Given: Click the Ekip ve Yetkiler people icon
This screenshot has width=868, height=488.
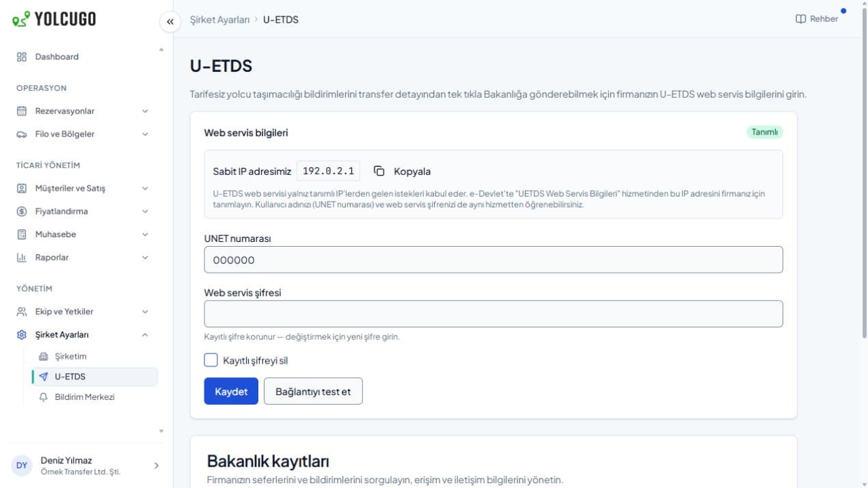Looking at the screenshot, I should (x=21, y=312).
